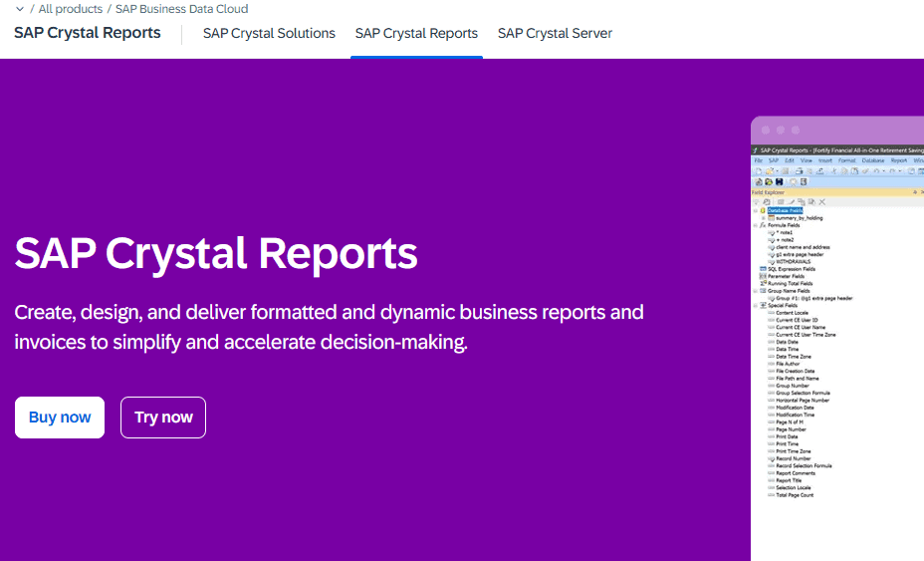Go to All products breadcrumb link
Screen dimensions: 924x561
click(70, 9)
